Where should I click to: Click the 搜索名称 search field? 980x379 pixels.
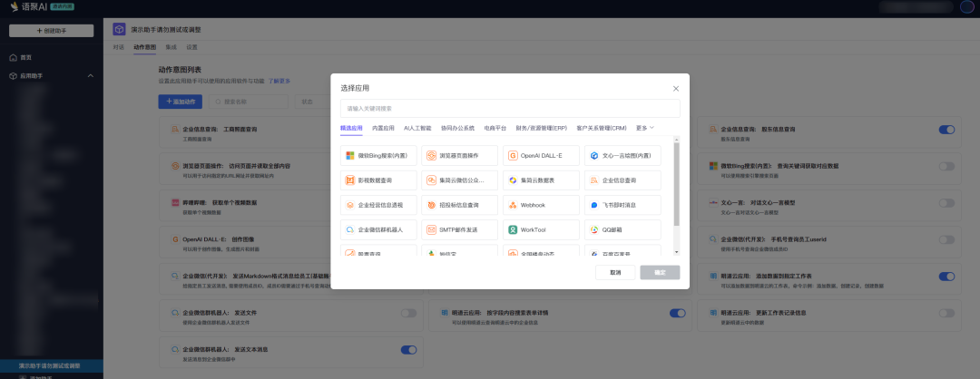248,102
